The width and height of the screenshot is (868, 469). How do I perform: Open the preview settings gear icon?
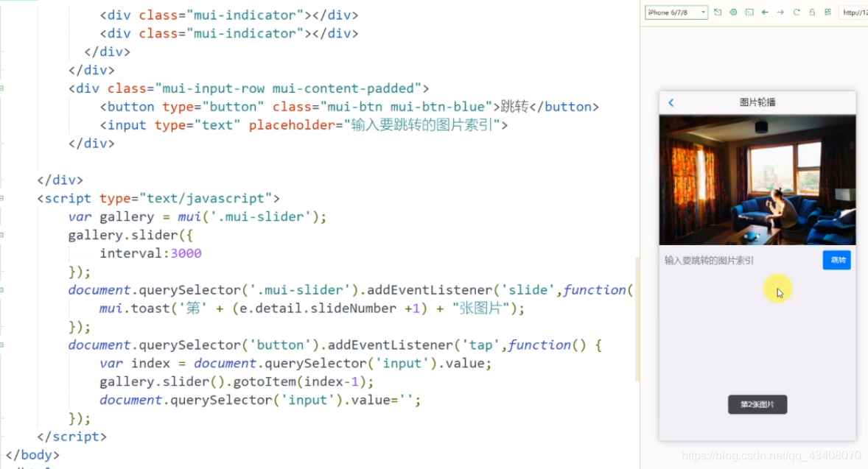tap(733, 13)
